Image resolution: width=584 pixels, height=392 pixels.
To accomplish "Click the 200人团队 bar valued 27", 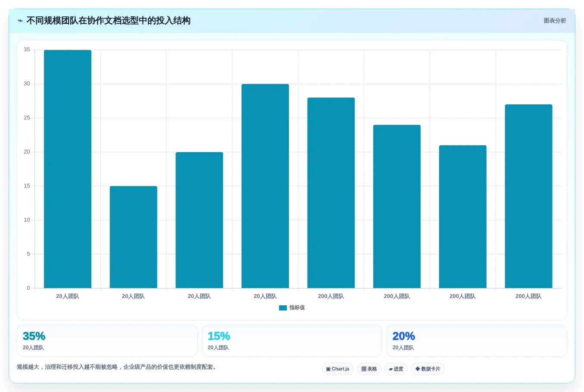I will (528, 196).
